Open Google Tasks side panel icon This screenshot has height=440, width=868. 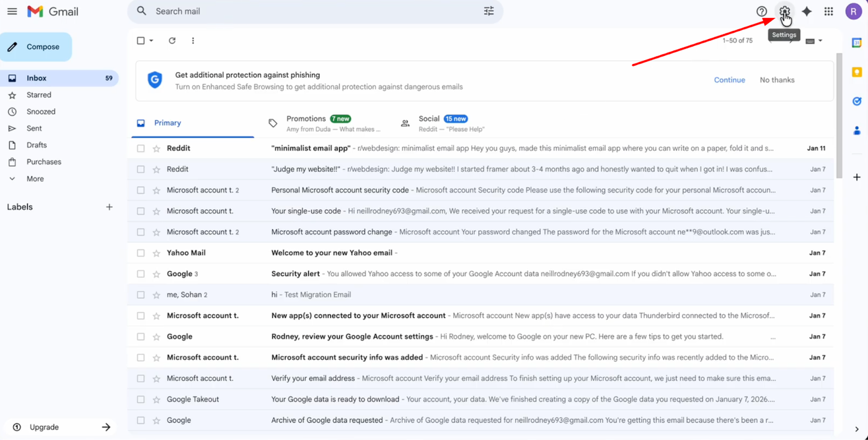pyautogui.click(x=857, y=101)
